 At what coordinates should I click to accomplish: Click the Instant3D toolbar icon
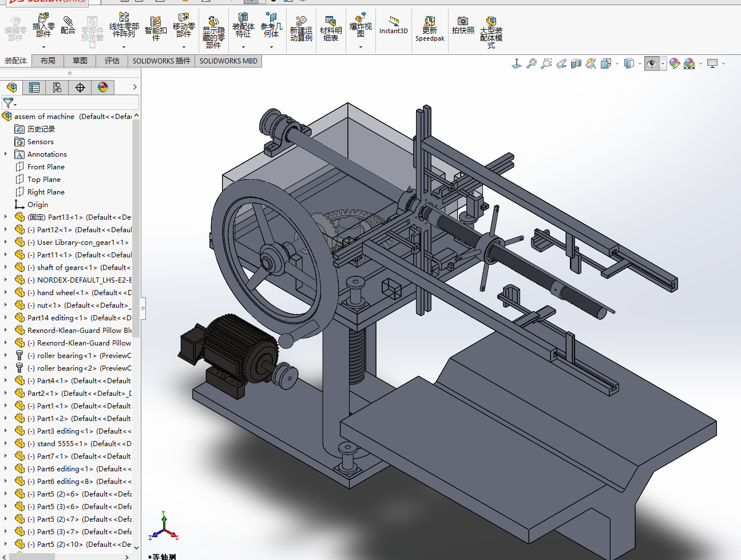[394, 26]
